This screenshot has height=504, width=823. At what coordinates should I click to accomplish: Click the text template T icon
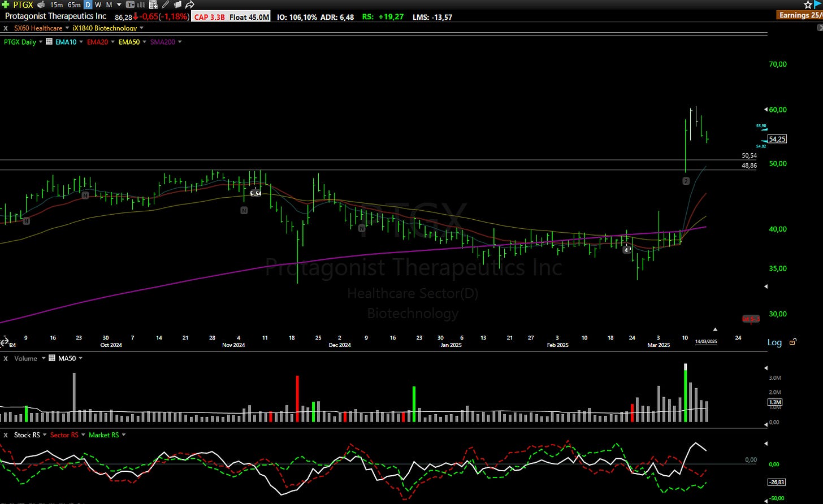click(x=130, y=5)
